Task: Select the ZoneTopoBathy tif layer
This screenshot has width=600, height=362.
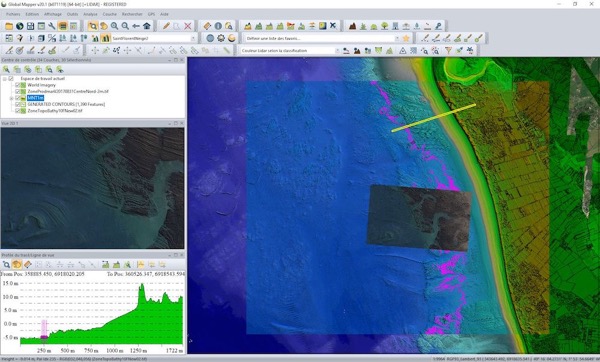Action: pyautogui.click(x=55, y=111)
